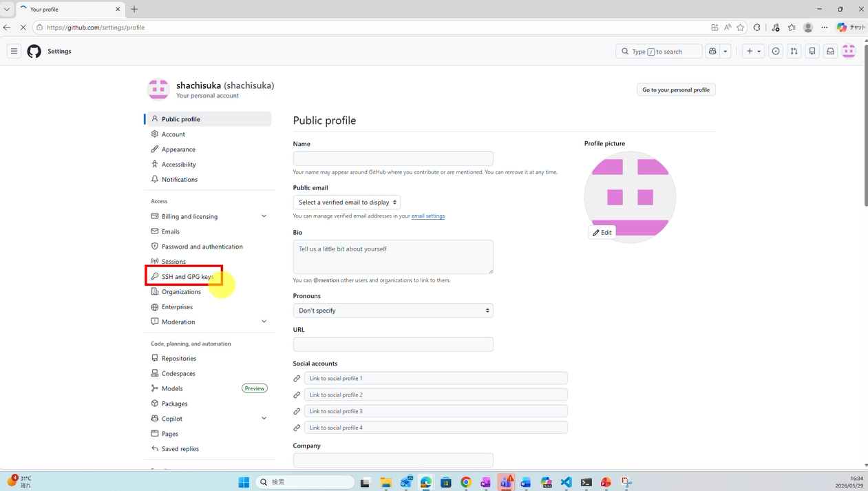Image resolution: width=868 pixels, height=491 pixels.
Task: Open Visual Studio Code from taskbar
Action: pos(566,482)
